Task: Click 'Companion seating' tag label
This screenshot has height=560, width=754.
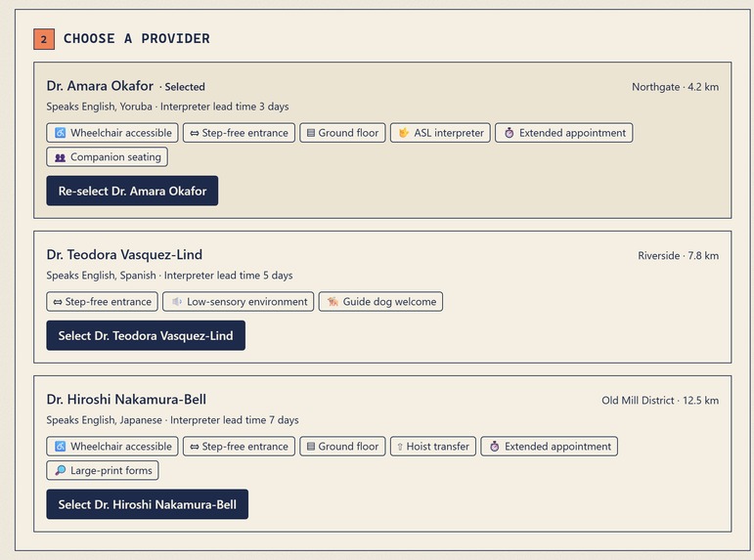Action: [116, 156]
